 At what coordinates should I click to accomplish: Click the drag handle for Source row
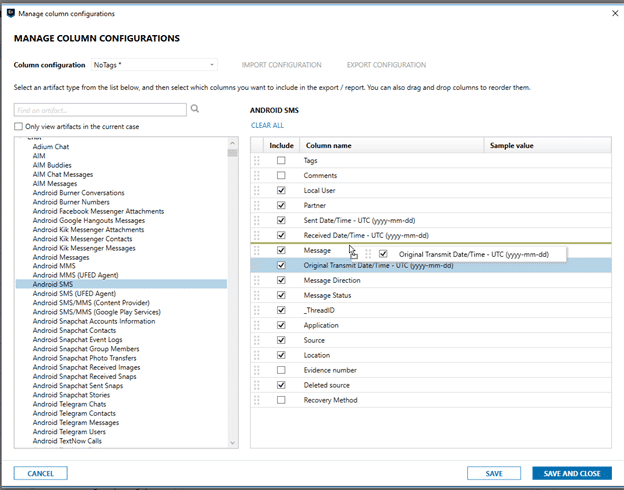coord(257,340)
